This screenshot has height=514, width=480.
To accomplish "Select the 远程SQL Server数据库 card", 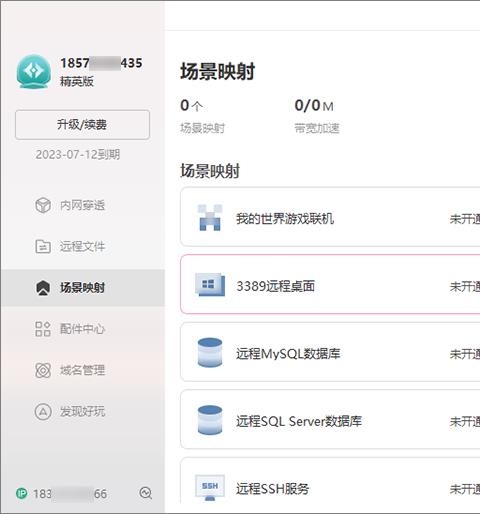I will (x=330, y=419).
